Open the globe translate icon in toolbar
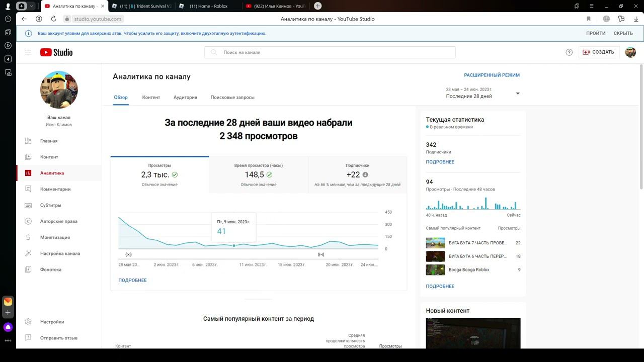Screen dimensions: 644x362 606,19
